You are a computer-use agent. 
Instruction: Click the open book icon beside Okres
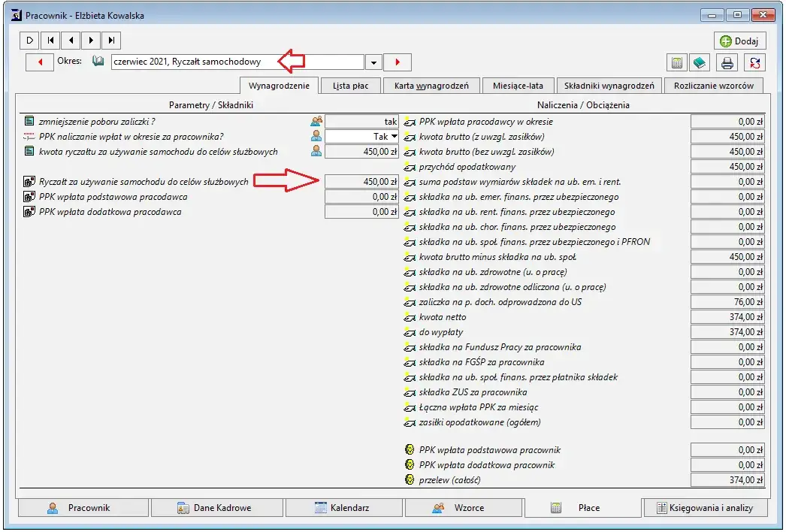tap(98, 62)
